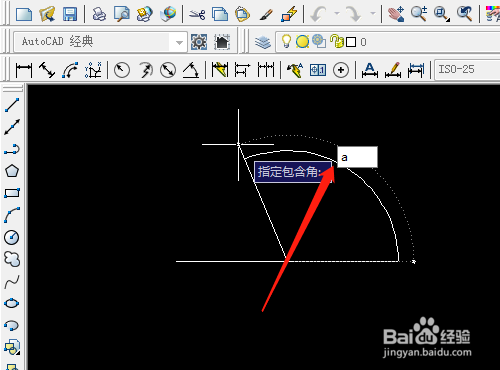
Task: Open the ISO-25 dimension style dropdown
Action: pos(467,70)
